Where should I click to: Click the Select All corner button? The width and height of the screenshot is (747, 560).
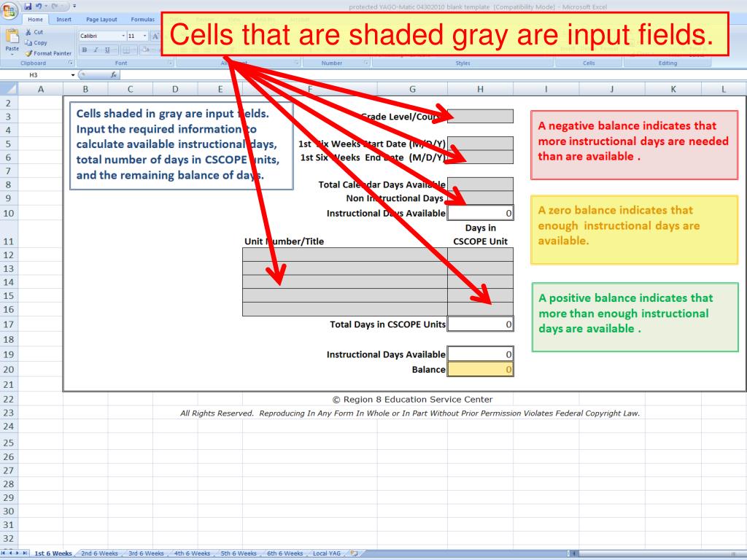(9, 88)
